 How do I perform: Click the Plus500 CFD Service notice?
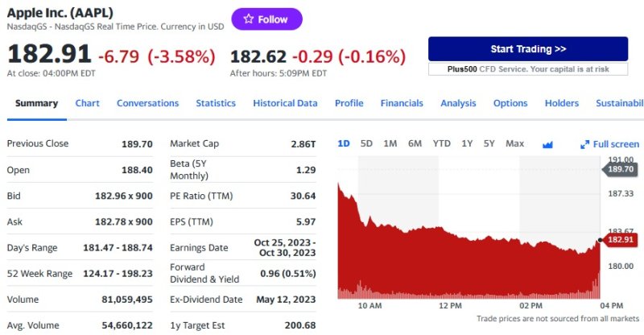click(527, 69)
